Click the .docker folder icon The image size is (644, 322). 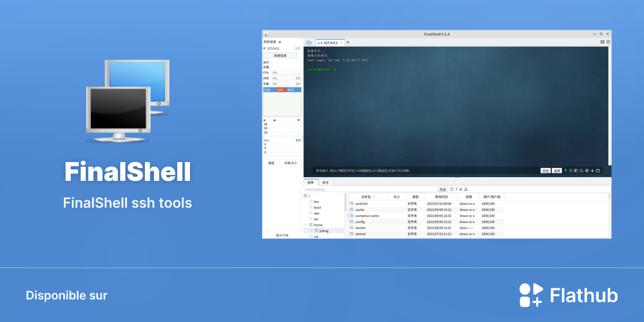pyautogui.click(x=352, y=228)
